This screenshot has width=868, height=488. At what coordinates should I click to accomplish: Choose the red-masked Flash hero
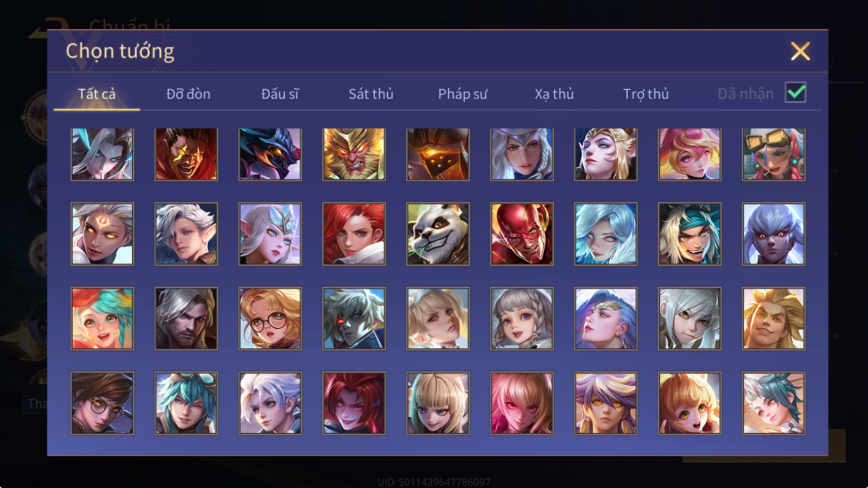point(522,234)
